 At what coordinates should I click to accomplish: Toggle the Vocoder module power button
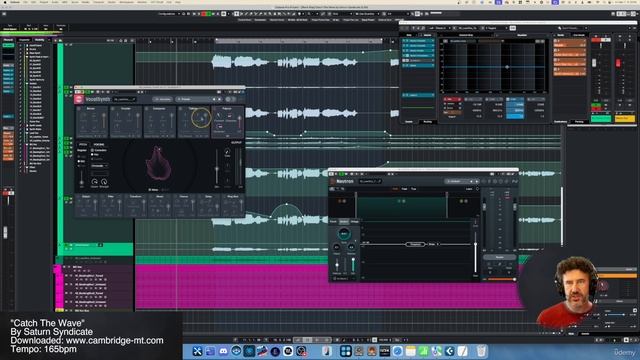tap(113, 109)
